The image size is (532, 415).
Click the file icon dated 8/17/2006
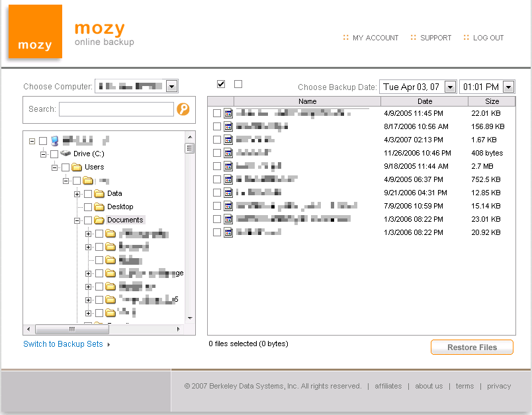pyautogui.click(x=228, y=126)
